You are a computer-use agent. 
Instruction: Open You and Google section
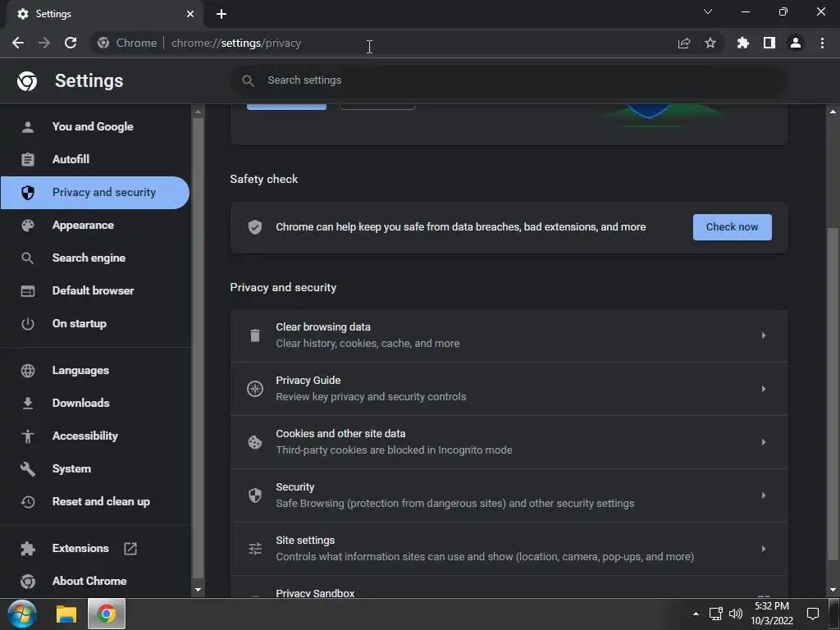95,127
